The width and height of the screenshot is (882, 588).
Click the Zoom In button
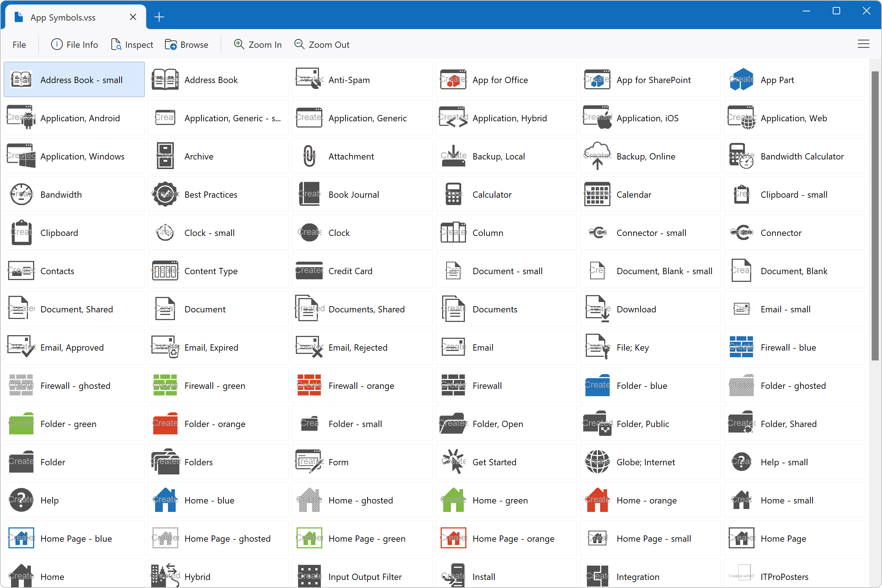258,44
